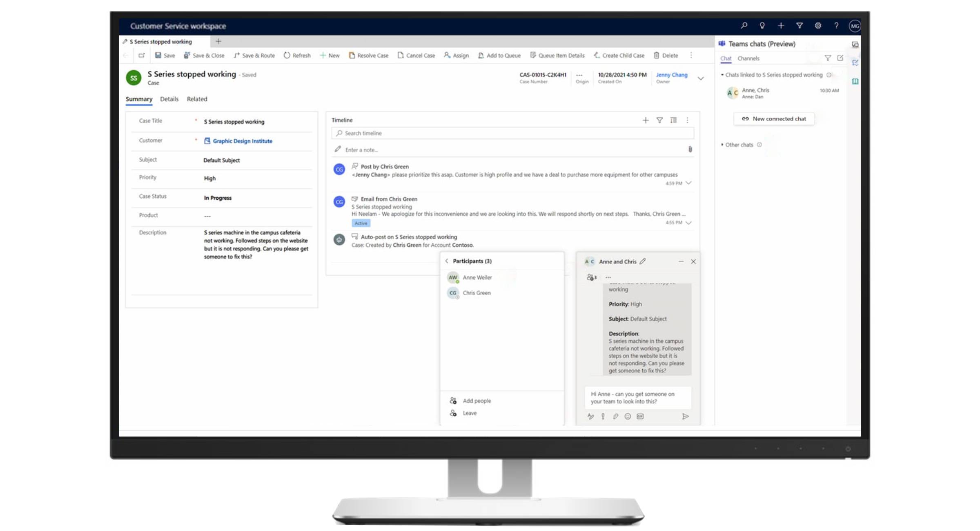Open timeline more options menu
Screen dimensions: 980x531
tap(687, 120)
